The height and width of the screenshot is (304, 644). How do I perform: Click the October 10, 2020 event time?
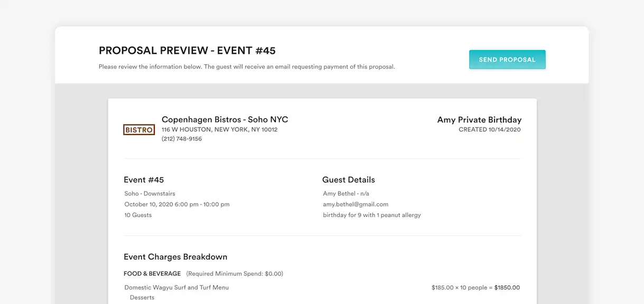(176, 204)
